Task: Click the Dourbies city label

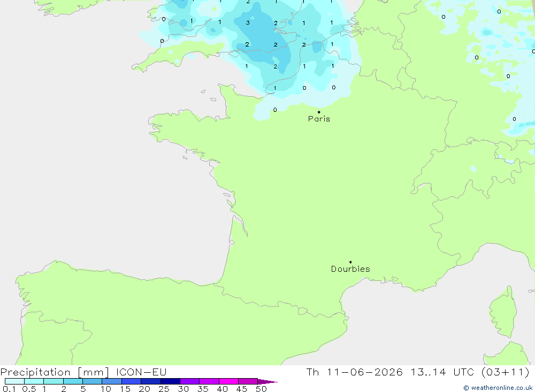Action: (x=350, y=269)
